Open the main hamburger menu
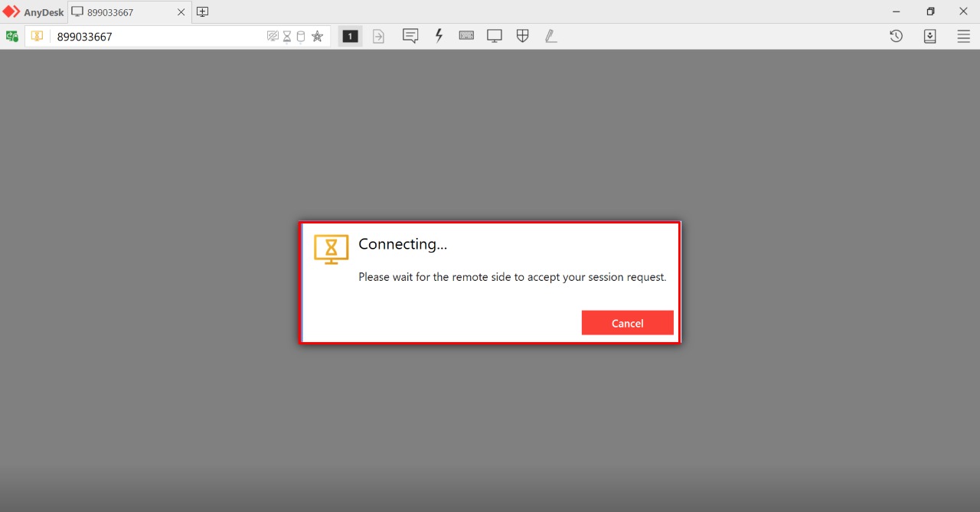This screenshot has width=980, height=512. (x=963, y=36)
